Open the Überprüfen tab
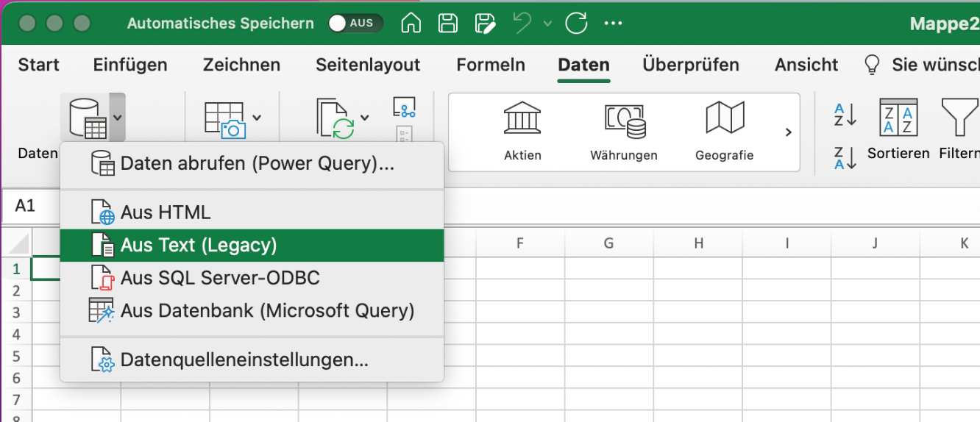980x422 pixels. (x=691, y=65)
